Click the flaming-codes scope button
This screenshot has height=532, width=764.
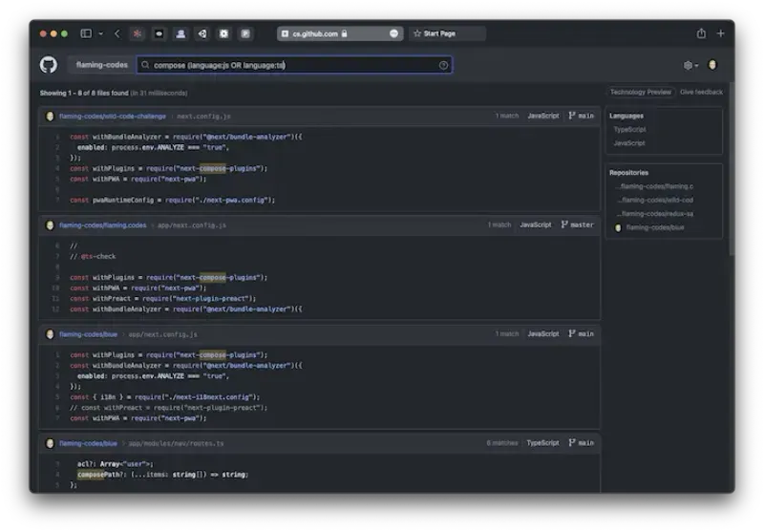tap(102, 65)
